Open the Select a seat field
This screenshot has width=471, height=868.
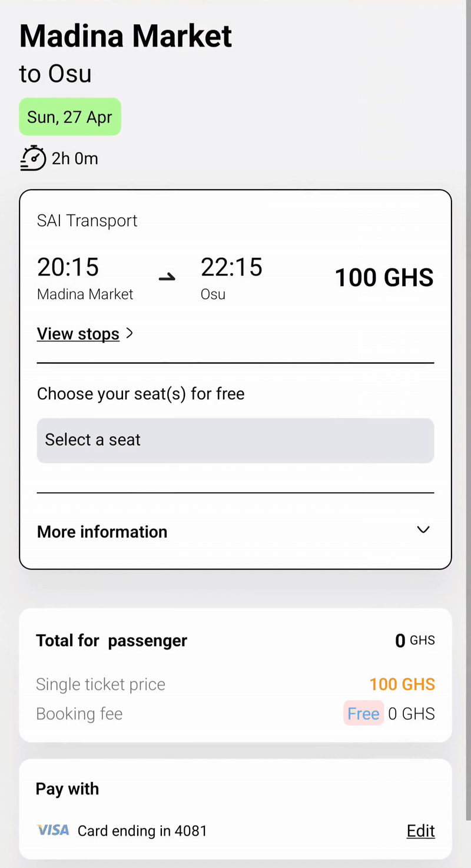(x=235, y=440)
